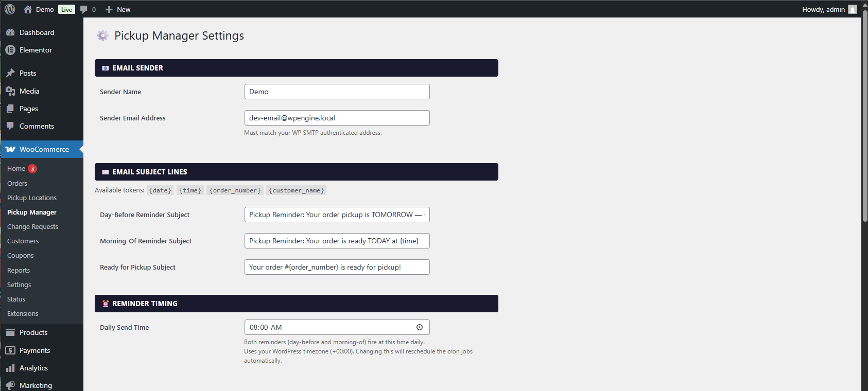Screen dimensions: 868x391
Task: Click the {customer_name} token
Action: coord(297,190)
